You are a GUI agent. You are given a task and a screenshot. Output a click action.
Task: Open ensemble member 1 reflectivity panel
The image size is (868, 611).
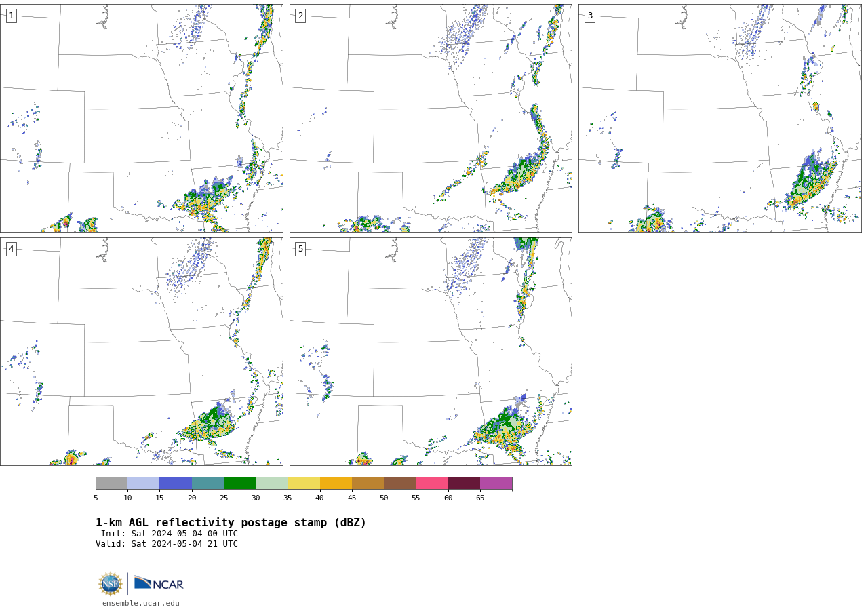pyautogui.click(x=142, y=119)
